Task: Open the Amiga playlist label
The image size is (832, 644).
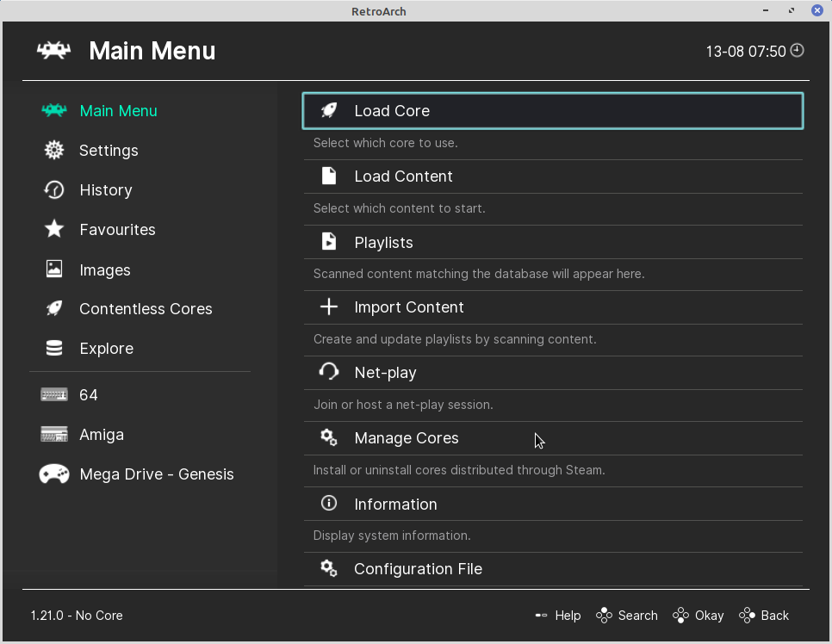Action: click(102, 435)
